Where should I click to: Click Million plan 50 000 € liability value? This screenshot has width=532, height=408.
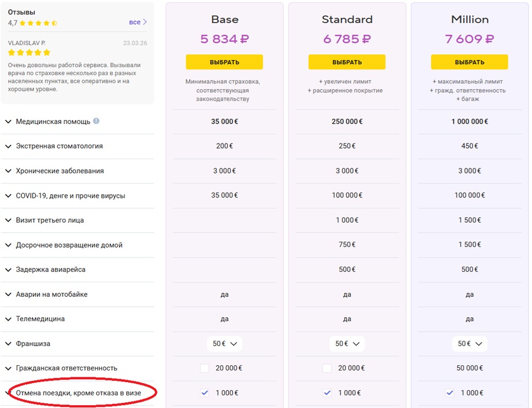470,368
